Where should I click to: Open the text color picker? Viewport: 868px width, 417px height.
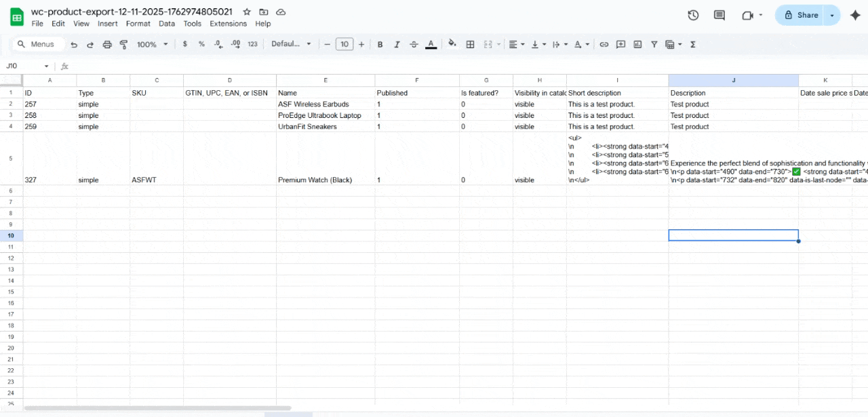pyautogui.click(x=431, y=44)
